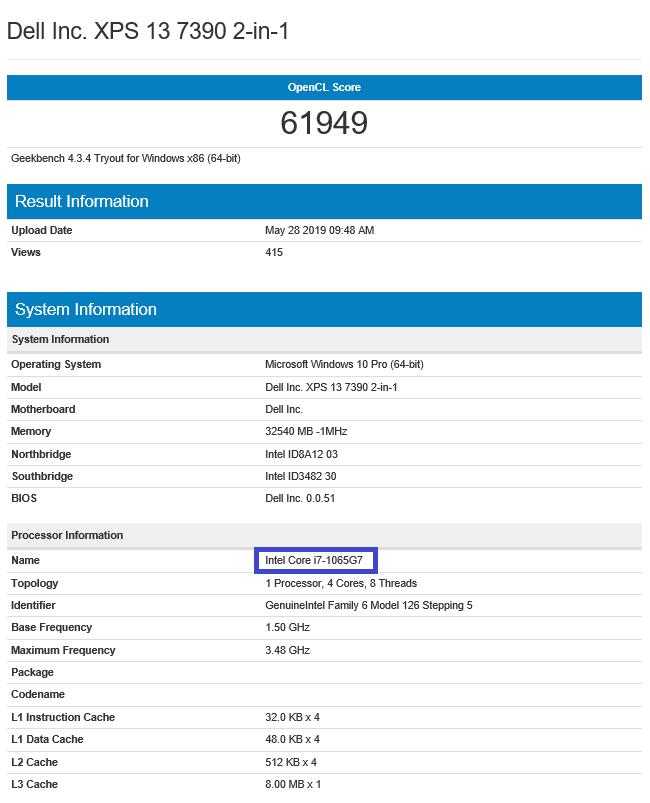Select the memory value 32540 MB
Screen dimensions: 650x803
[x=306, y=431]
